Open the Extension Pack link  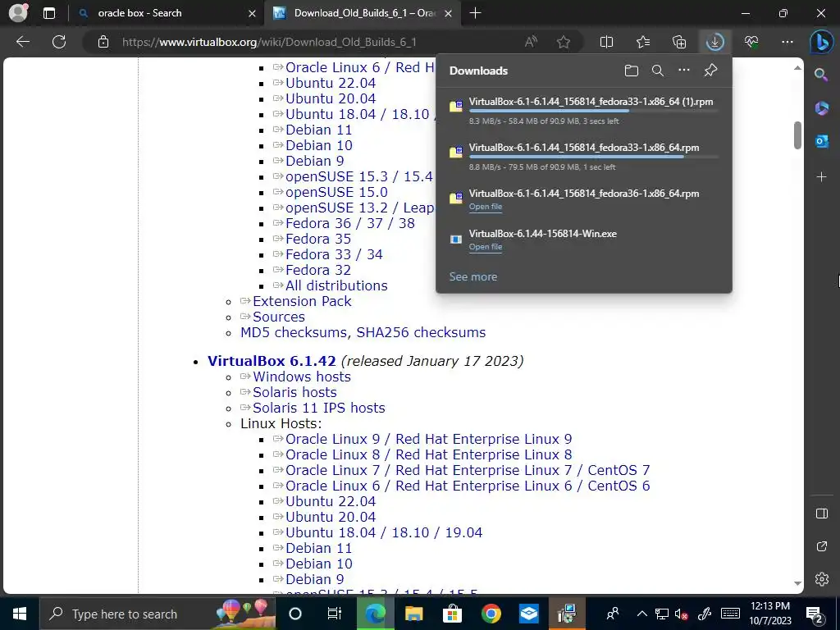[302, 301]
